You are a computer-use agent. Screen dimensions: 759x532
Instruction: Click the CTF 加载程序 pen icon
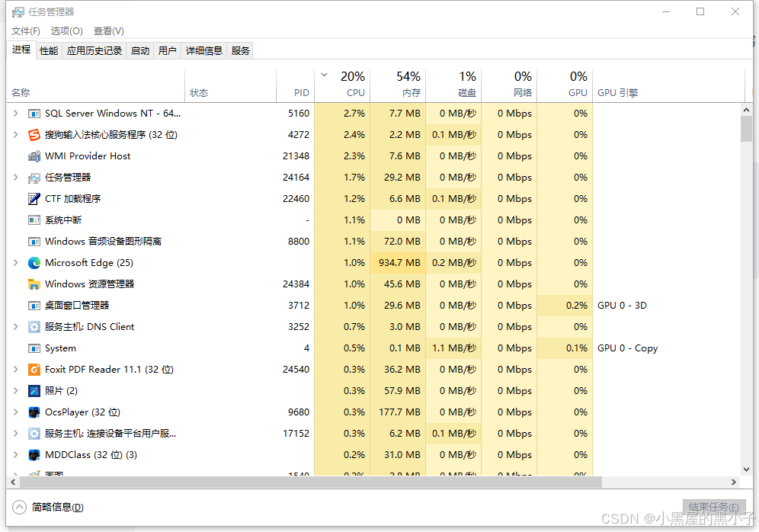(34, 199)
